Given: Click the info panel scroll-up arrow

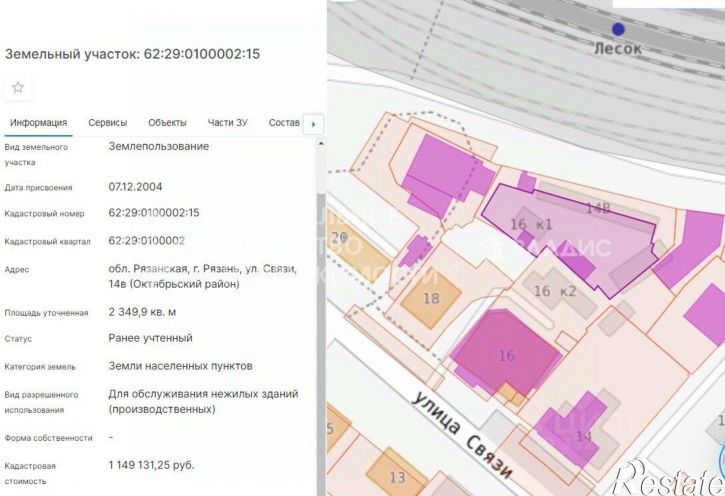Looking at the screenshot, I should [x=321, y=144].
